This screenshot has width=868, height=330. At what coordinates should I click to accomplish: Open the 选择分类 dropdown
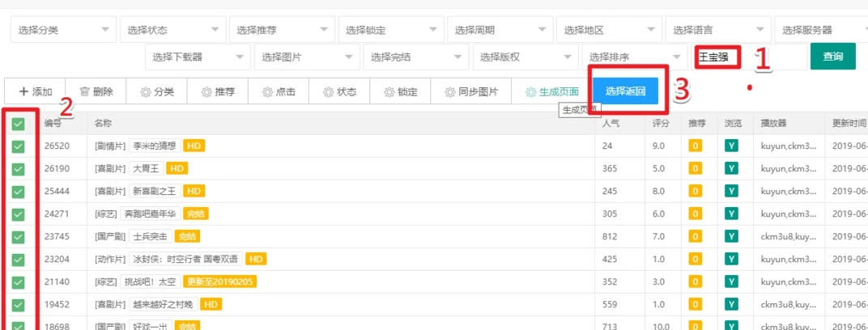[62, 31]
